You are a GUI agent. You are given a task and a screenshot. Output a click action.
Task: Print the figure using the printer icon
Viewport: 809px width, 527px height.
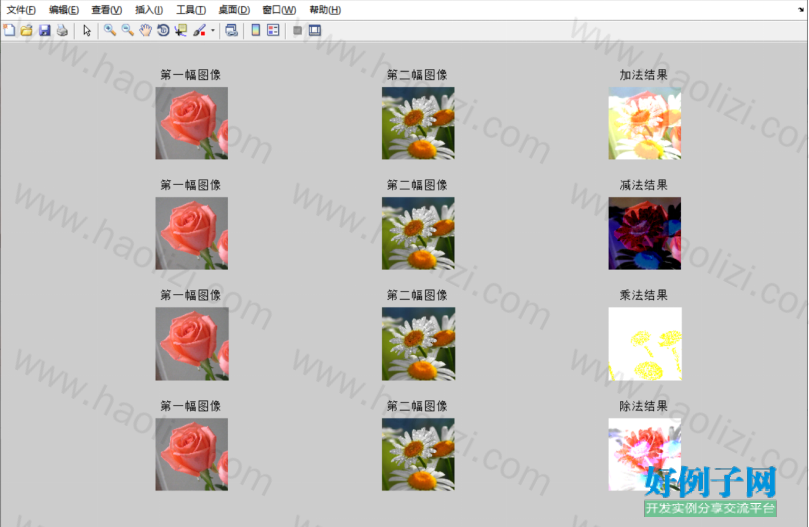pyautogui.click(x=62, y=30)
